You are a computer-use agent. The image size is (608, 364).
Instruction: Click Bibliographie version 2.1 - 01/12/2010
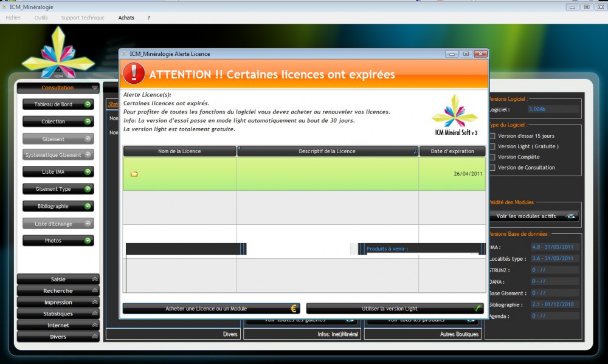(x=555, y=304)
